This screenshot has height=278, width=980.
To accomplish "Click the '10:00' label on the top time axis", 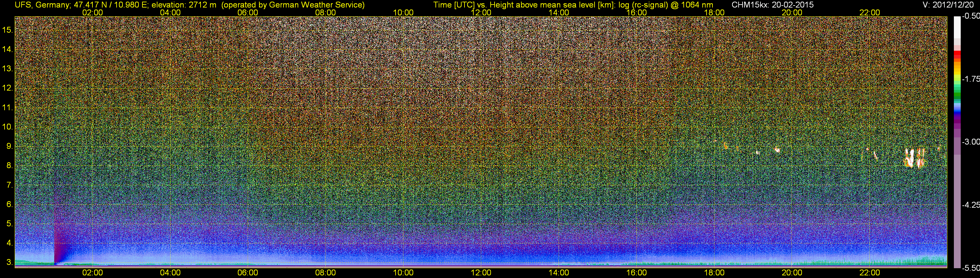I will pyautogui.click(x=403, y=12).
